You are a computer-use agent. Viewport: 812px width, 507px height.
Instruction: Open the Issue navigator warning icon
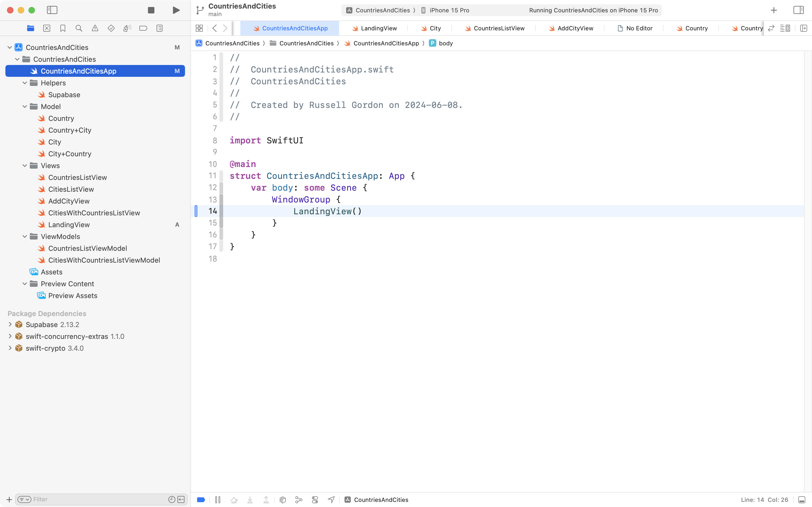[x=95, y=28]
